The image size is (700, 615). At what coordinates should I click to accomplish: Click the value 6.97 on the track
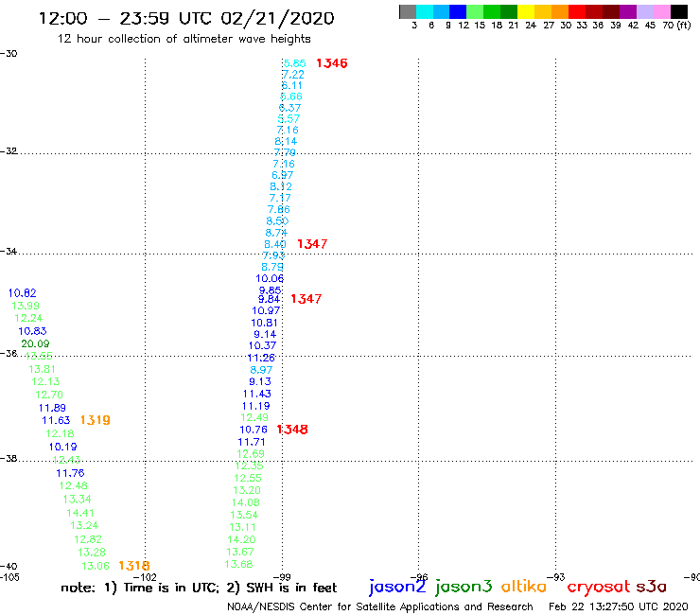click(282, 175)
